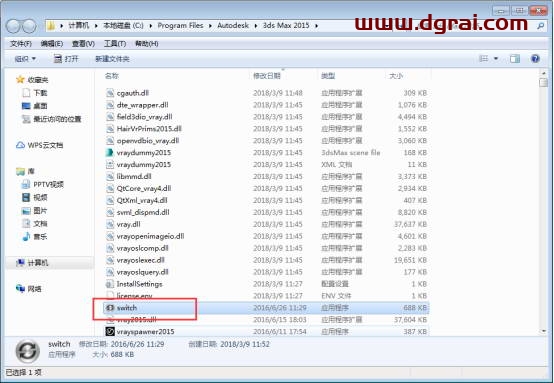The width and height of the screenshot is (554, 383).
Task: Open the 帮助(H) menu
Action: coord(147,44)
